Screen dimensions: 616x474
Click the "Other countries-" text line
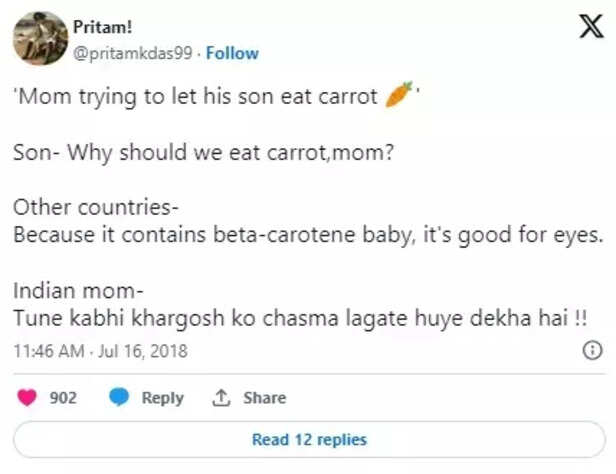point(96,209)
